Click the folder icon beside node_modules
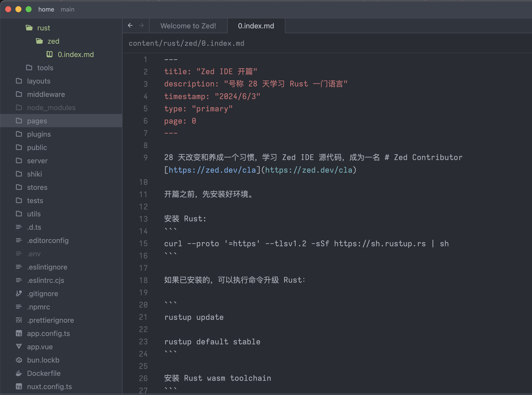Image resolution: width=532 pixels, height=395 pixels. [19, 107]
